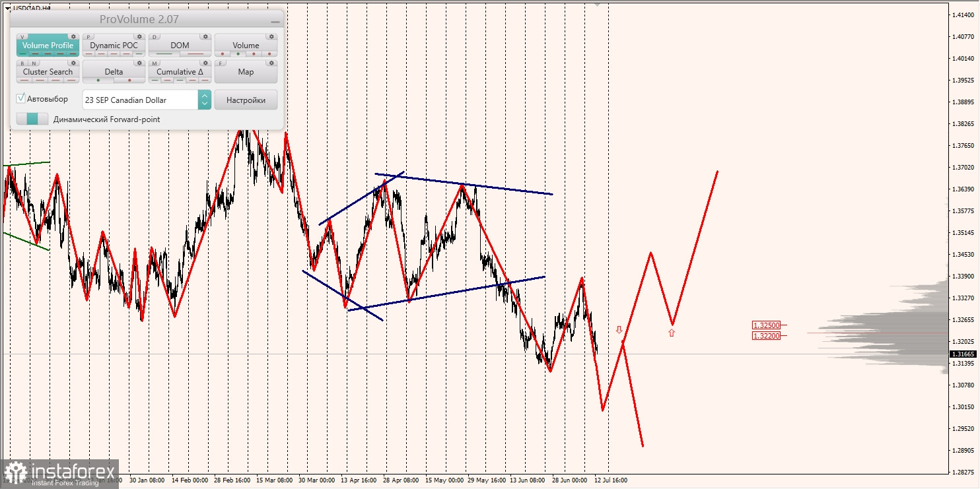Open the Volume button's gear settings
This screenshot has width=980, height=489.
click(271, 37)
